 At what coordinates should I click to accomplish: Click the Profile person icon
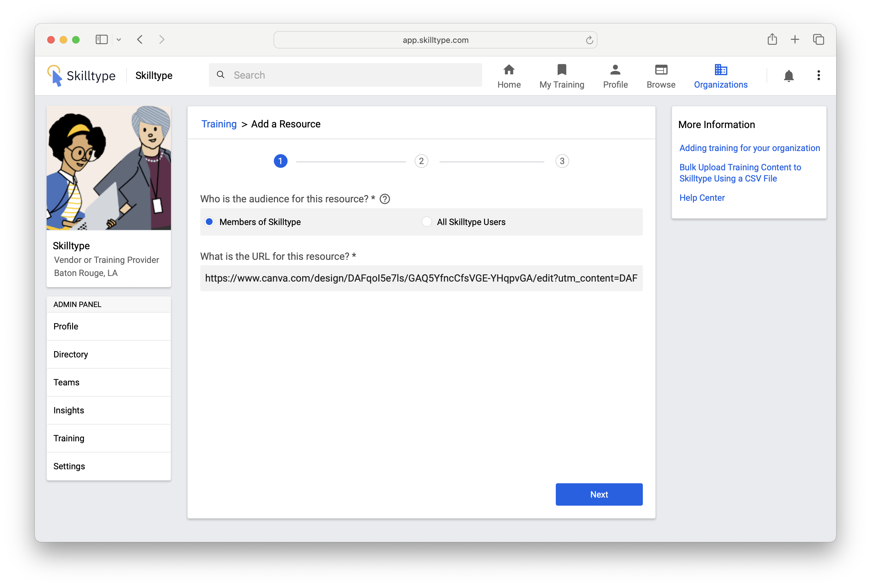[615, 70]
